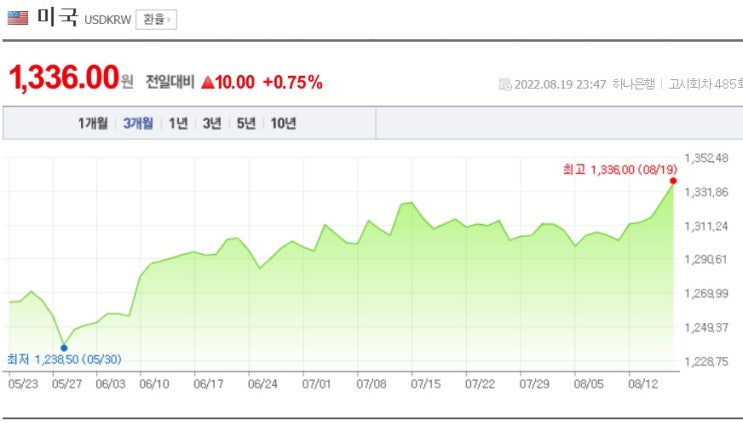Switch chart to 1개월 period
743x432 pixels.
93,123
